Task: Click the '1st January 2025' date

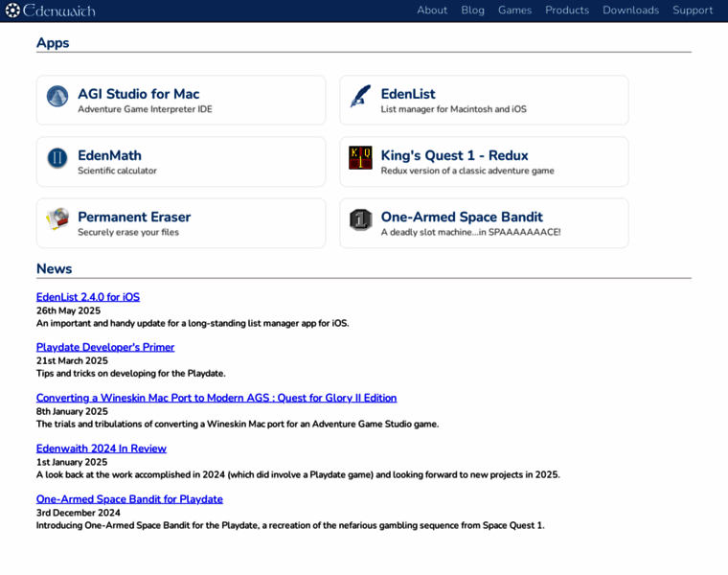Action: 72,462
